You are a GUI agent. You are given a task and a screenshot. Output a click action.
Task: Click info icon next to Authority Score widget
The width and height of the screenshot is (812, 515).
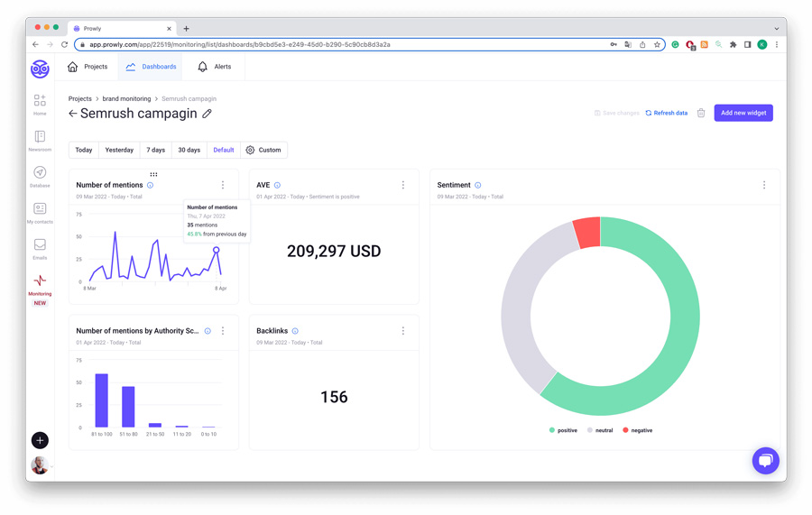[208, 331]
